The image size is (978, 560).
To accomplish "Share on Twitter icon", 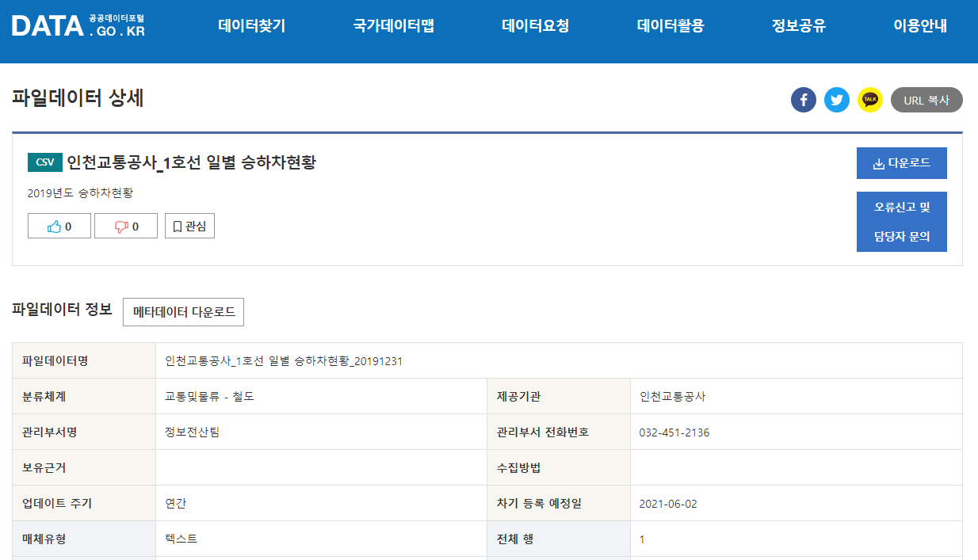I will point(837,100).
